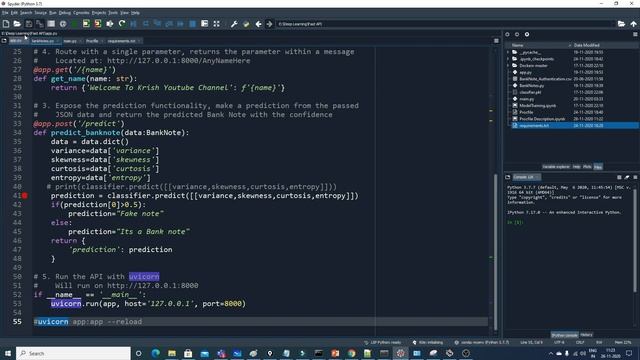Go back to previous cursor position

258,24
